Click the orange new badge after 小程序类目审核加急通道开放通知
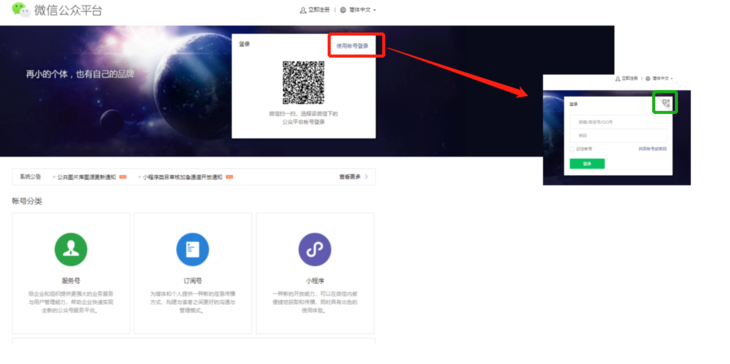730x364 pixels. [229, 177]
